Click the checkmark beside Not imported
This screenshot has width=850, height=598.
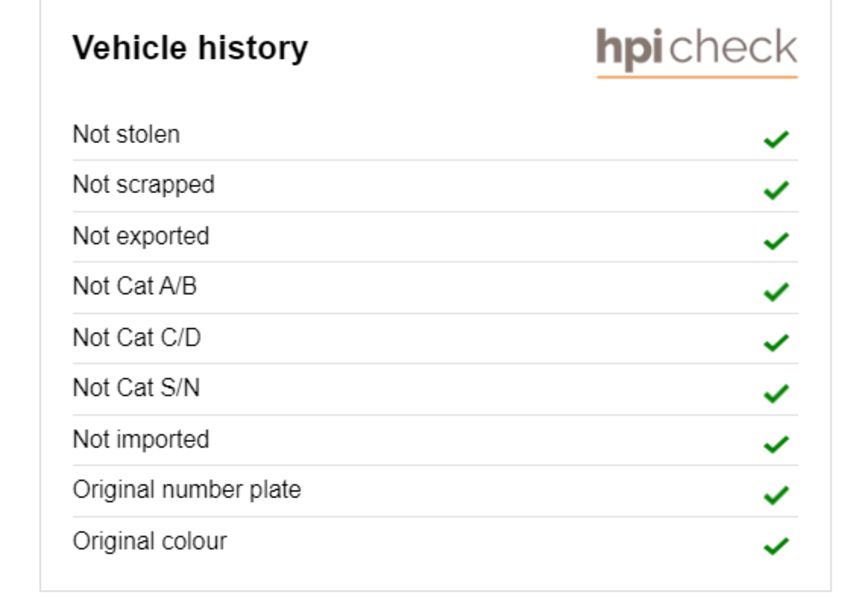pos(776,444)
